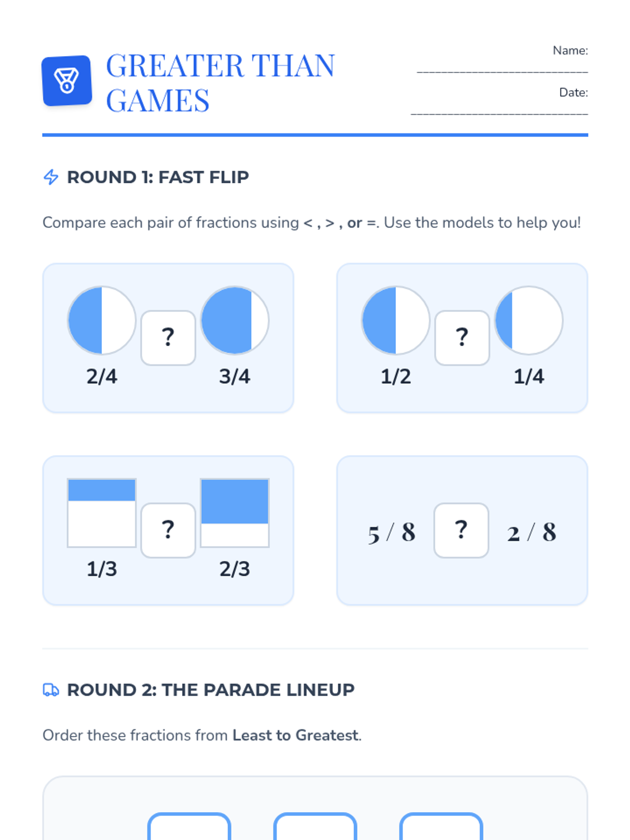The height and width of the screenshot is (840, 630).
Task: Click the 3/4 shaded circle model
Action: [235, 320]
